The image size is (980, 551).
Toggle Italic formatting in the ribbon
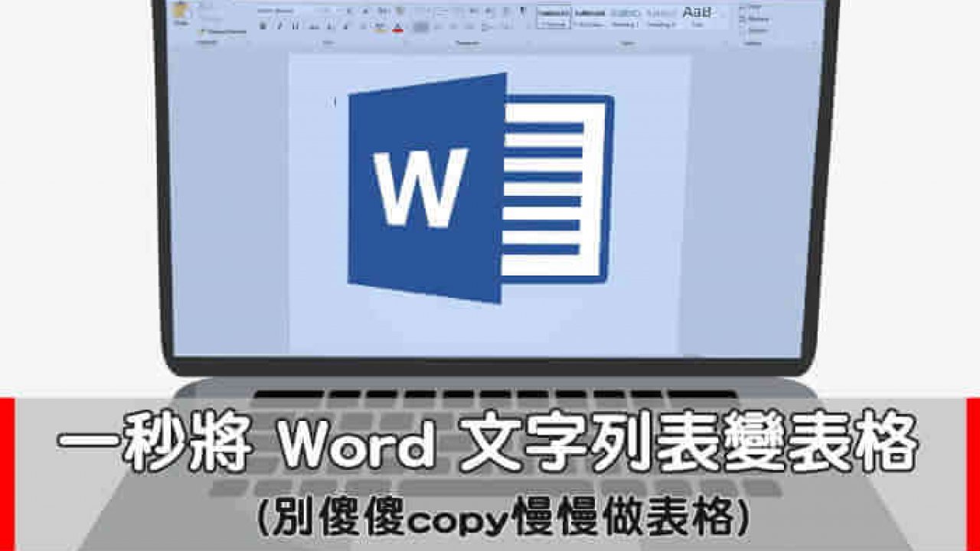[x=279, y=26]
